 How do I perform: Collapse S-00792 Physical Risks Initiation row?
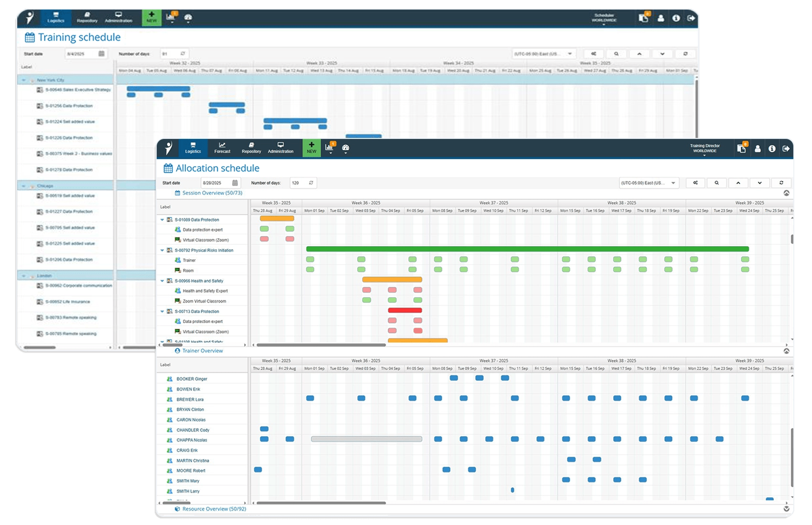click(x=162, y=250)
